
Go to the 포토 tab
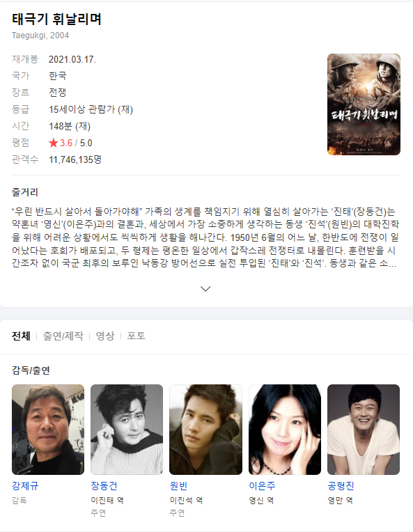136,336
